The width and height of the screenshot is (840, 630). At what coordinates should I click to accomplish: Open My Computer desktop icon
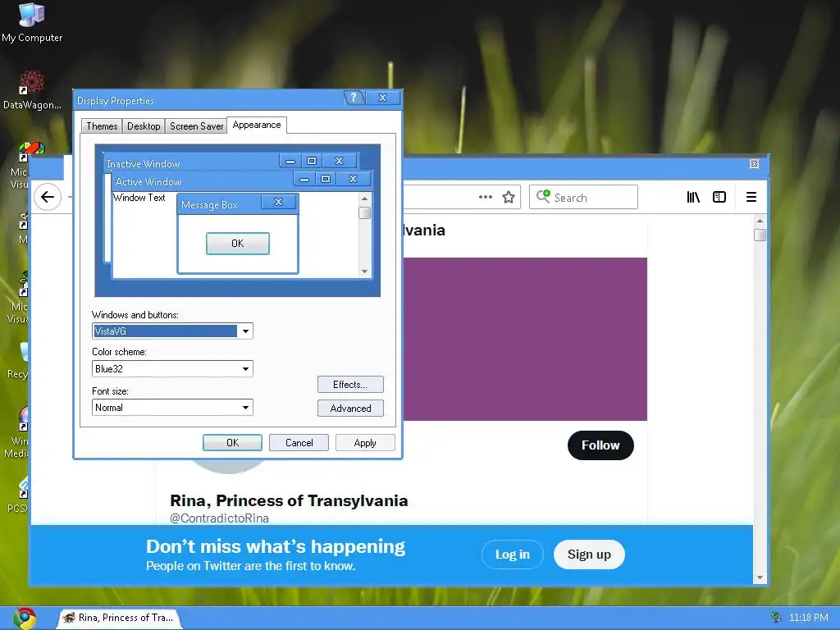click(x=32, y=22)
